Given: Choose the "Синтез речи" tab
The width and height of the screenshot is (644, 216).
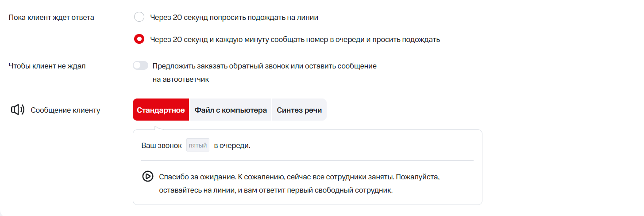Looking at the screenshot, I should point(299,110).
